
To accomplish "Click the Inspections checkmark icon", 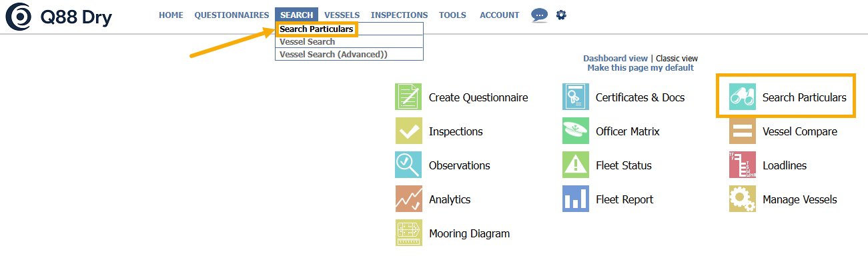I will click(408, 131).
